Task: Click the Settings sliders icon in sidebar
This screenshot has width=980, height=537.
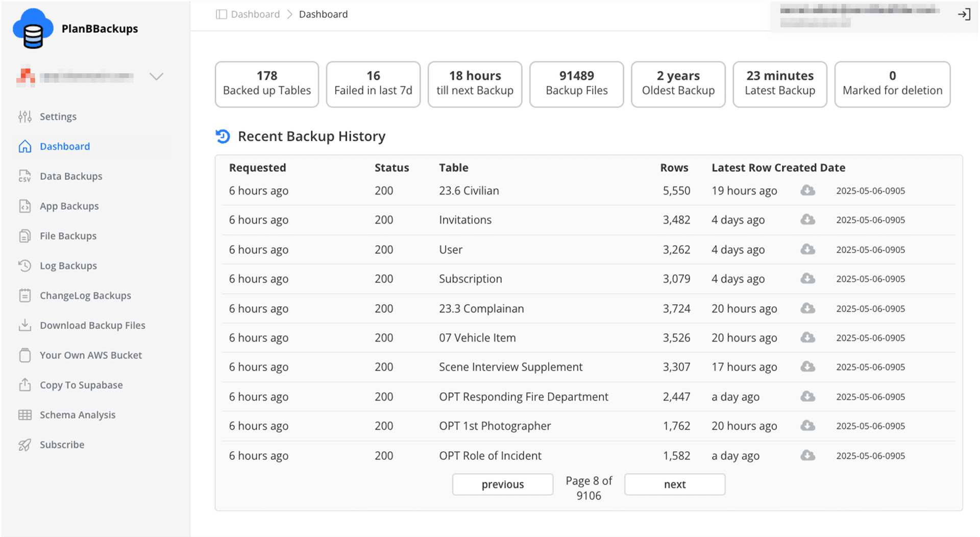Action: coord(25,116)
